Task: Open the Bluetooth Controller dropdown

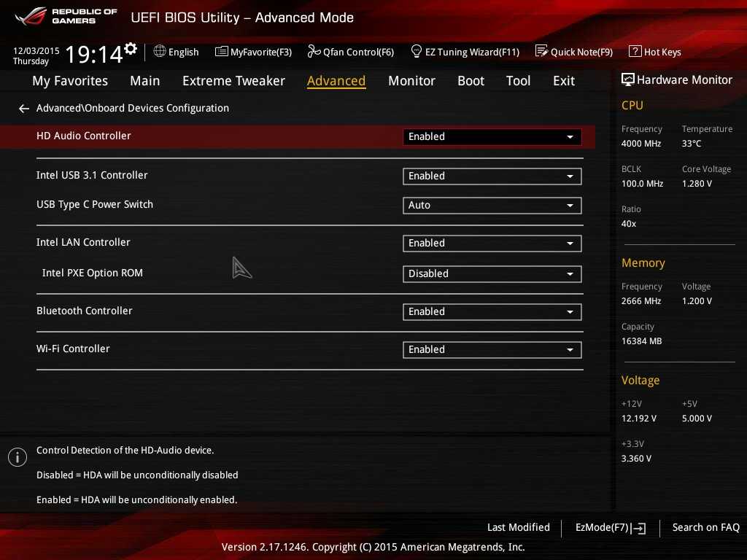Action: click(x=492, y=312)
